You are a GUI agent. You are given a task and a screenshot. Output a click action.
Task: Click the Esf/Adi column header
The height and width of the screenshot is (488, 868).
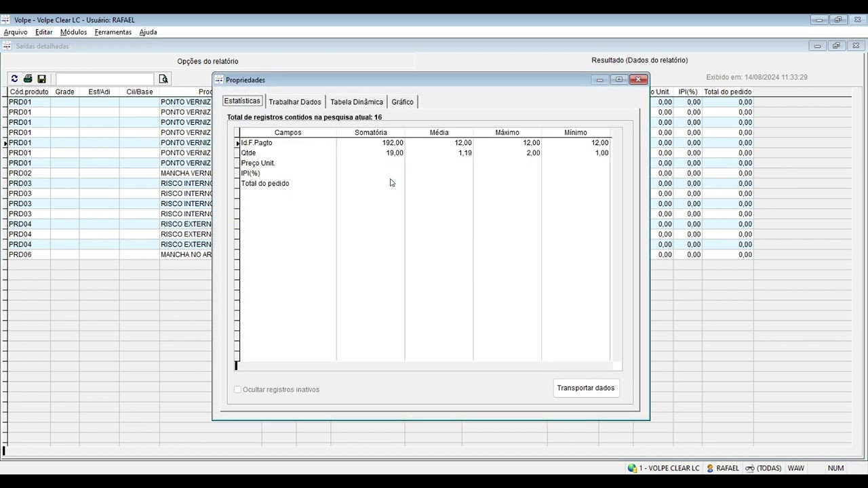click(x=99, y=91)
